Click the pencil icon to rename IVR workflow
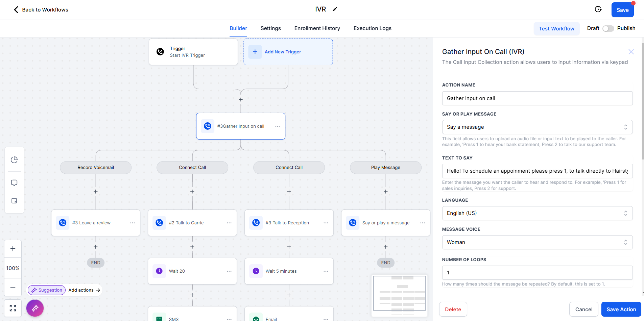Screen dimensions: 644x321 (335, 9)
